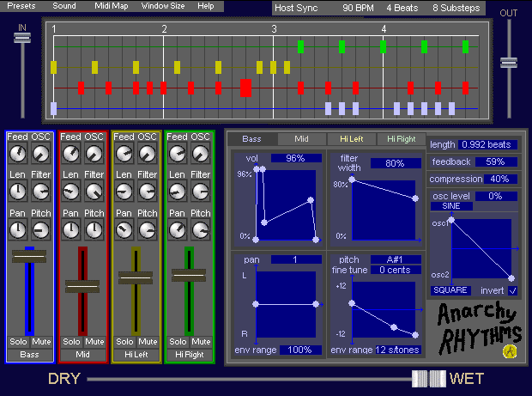Click the Hi Right Pan knob

click(x=178, y=230)
